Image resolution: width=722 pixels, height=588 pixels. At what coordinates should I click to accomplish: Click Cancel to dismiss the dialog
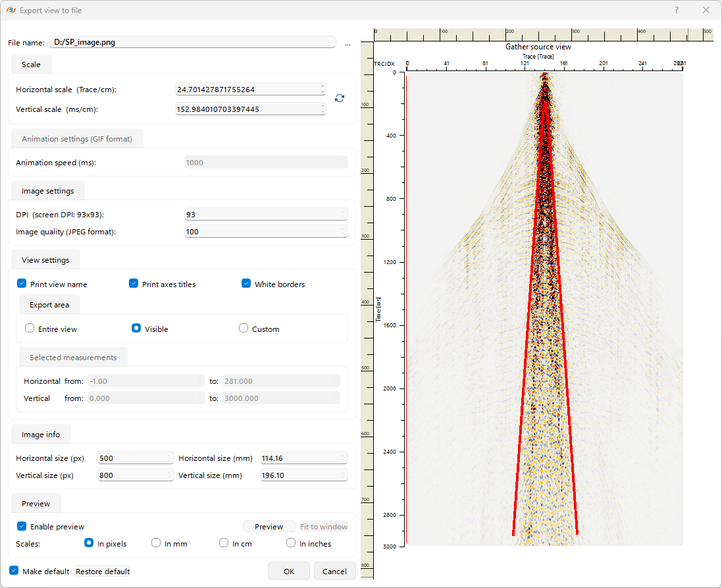(x=334, y=570)
